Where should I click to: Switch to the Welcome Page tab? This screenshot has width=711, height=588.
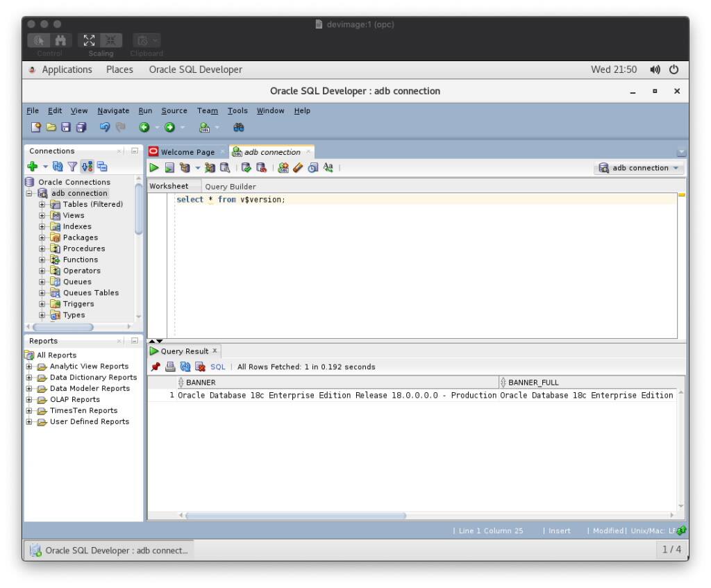pyautogui.click(x=187, y=152)
